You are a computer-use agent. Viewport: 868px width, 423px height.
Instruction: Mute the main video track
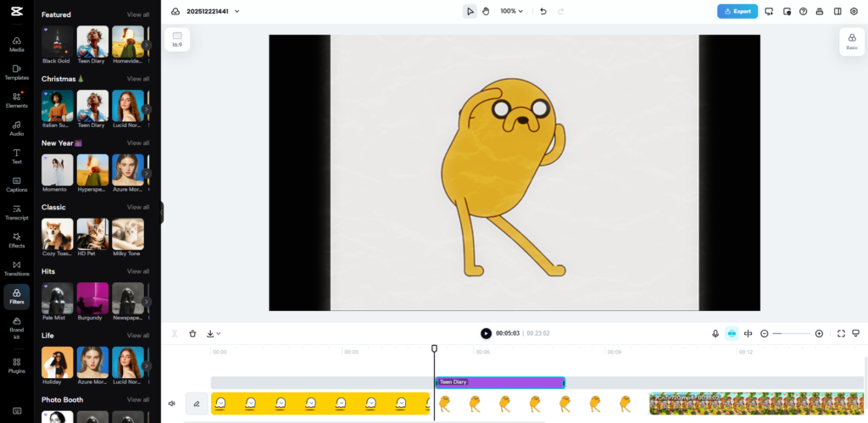click(x=172, y=404)
